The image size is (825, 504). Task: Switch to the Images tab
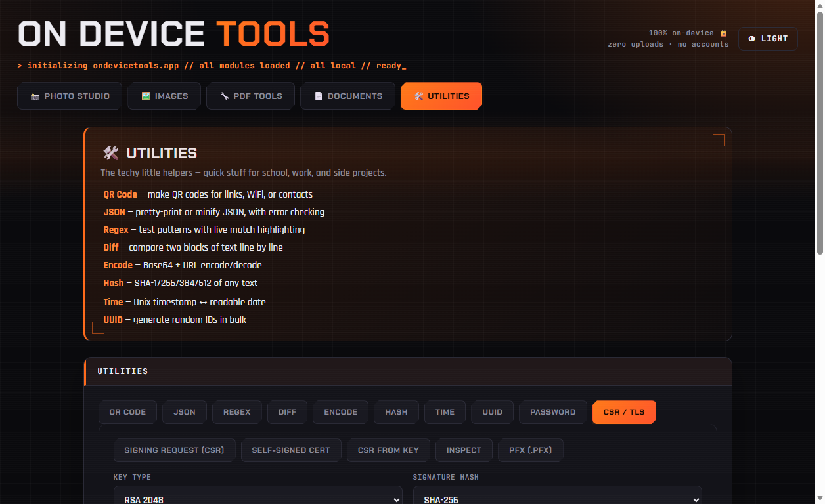(x=164, y=96)
